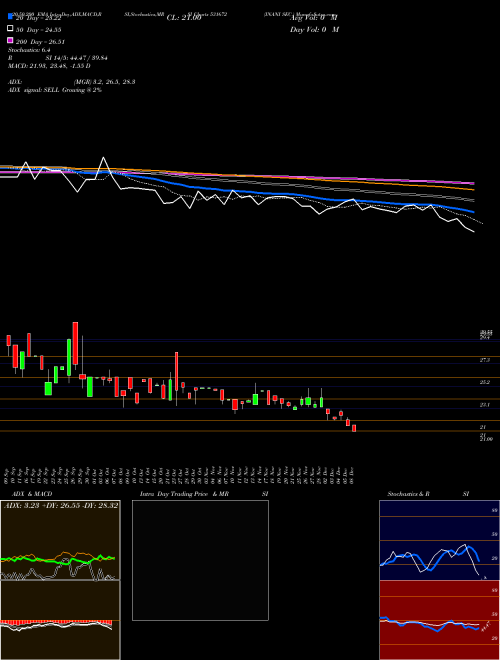Click the blue 20 Day EMA legend swatch
The image size is (500, 660).
[x=11, y=16]
